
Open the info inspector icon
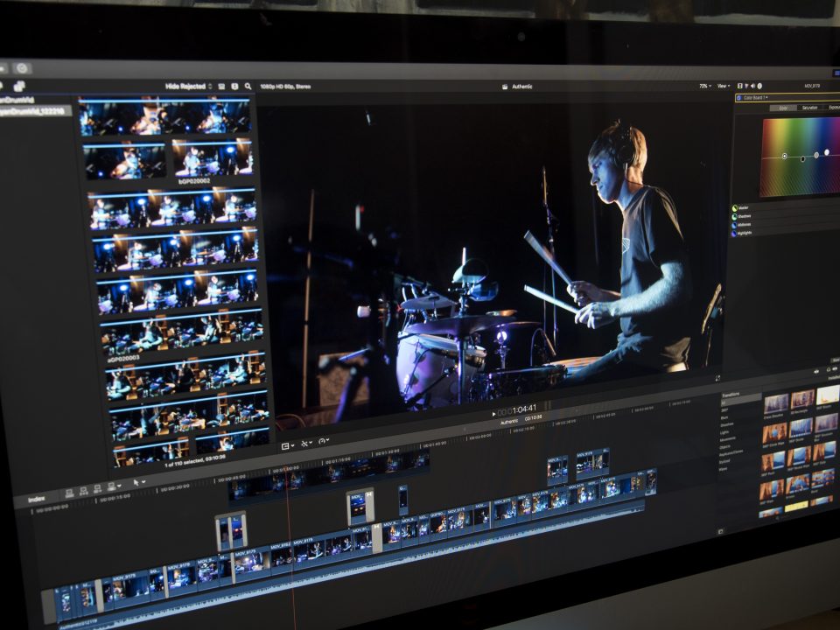point(759,86)
